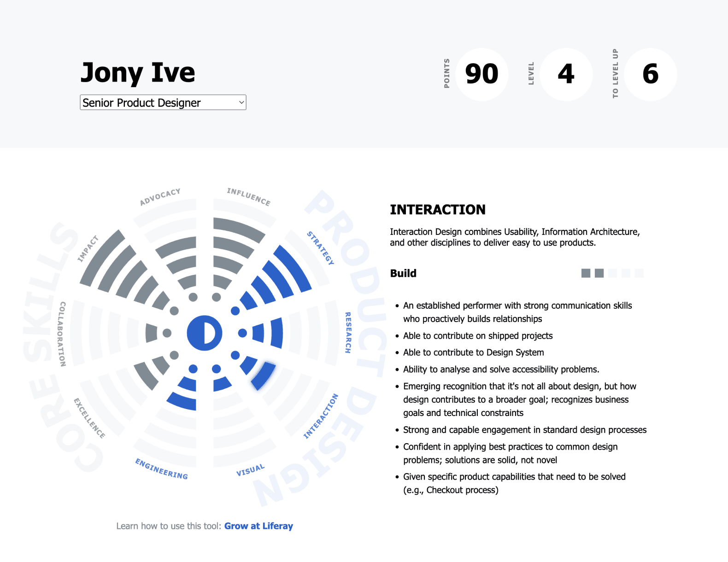Select the first-level blue Research arc
728x562 pixels.
click(x=259, y=333)
